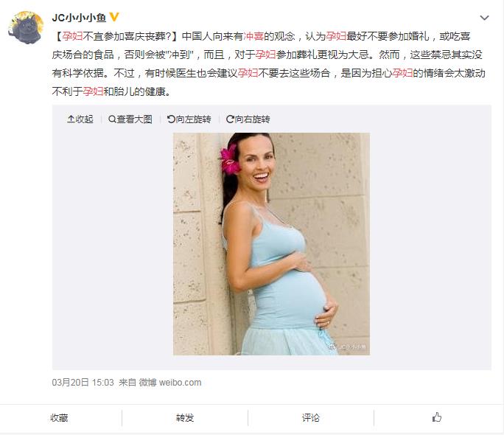Click the collapse up-arrow icon
The width and height of the screenshot is (504, 435).
click(x=71, y=119)
